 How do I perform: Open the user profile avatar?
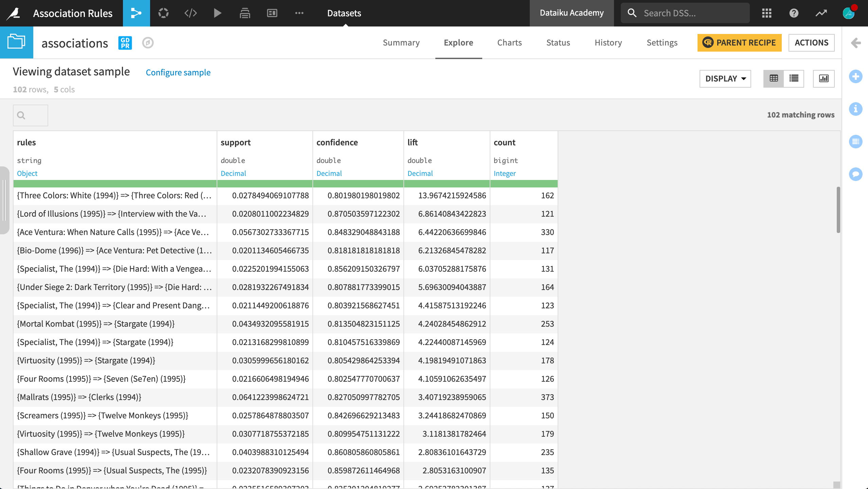tap(849, 13)
